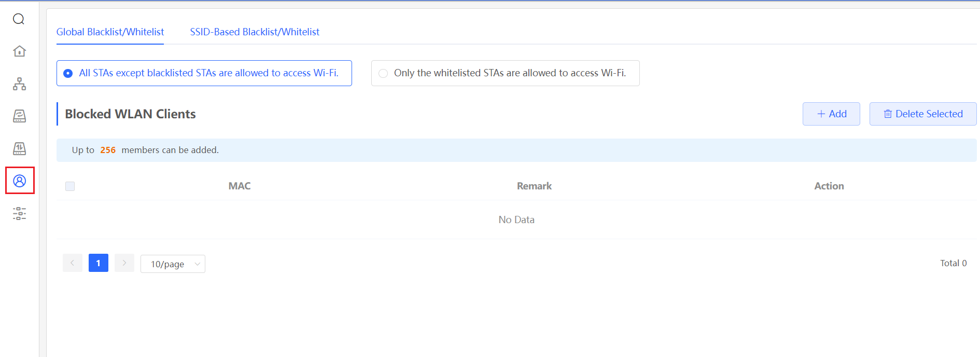Viewport: 980px width, 357px height.
Task: Expand the 10/page size dropdown
Action: (x=173, y=264)
